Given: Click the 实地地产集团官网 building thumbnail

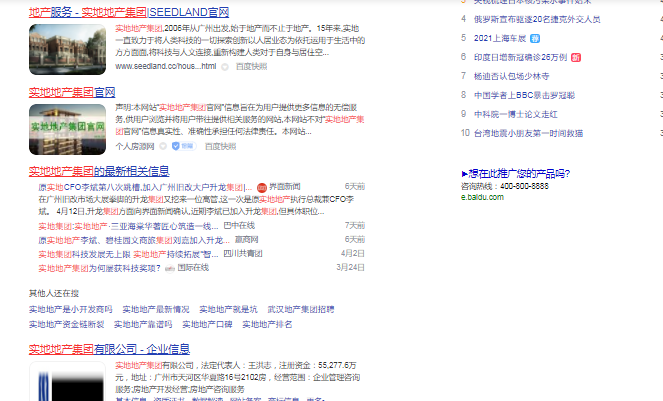Looking at the screenshot, I should pyautogui.click(x=68, y=129).
